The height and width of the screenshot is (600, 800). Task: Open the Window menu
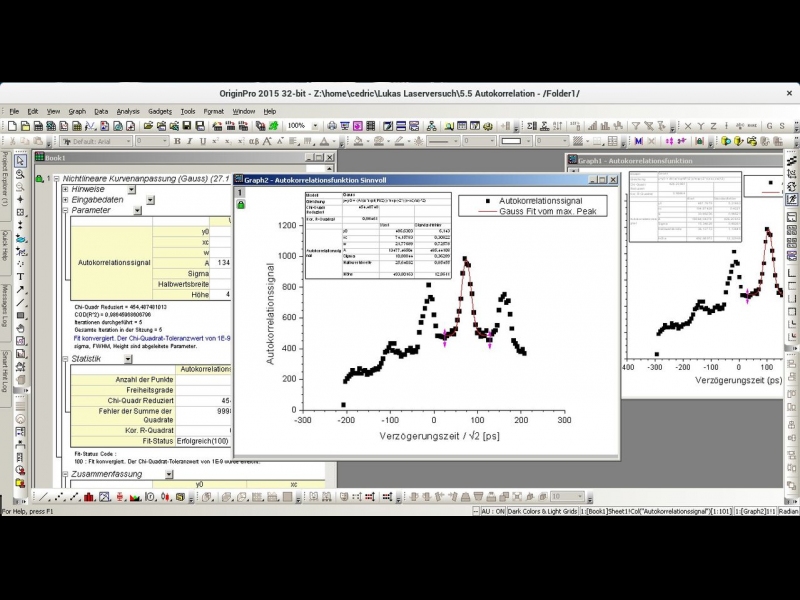pos(243,111)
